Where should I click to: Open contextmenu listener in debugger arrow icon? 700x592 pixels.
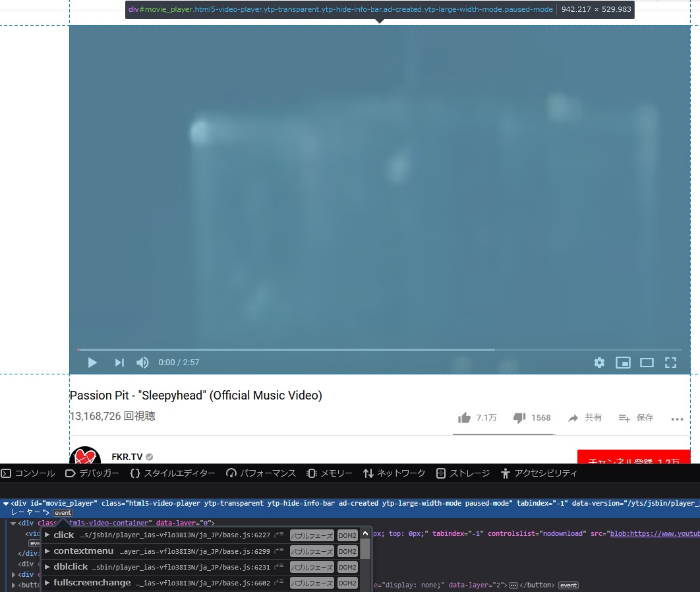pyautogui.click(x=279, y=550)
